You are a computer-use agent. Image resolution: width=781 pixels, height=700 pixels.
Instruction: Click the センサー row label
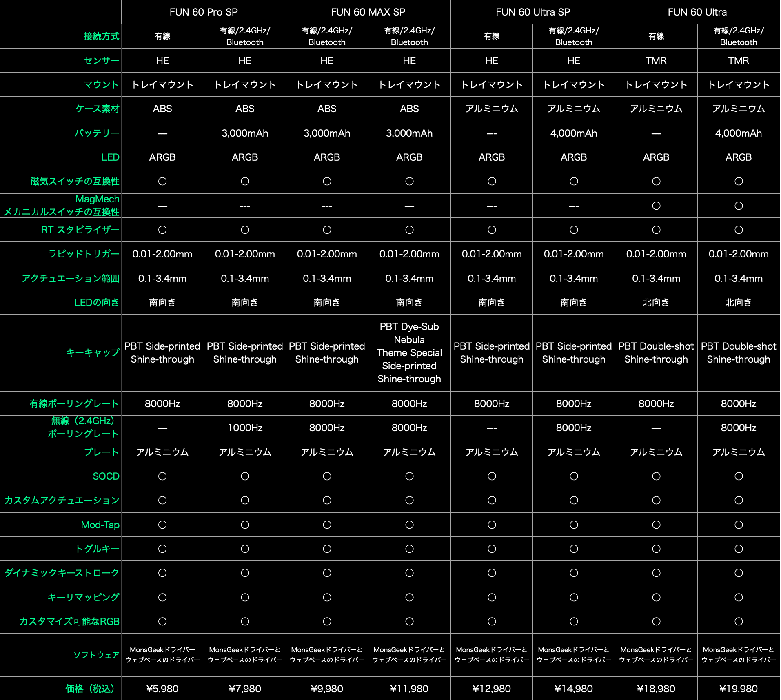102,60
